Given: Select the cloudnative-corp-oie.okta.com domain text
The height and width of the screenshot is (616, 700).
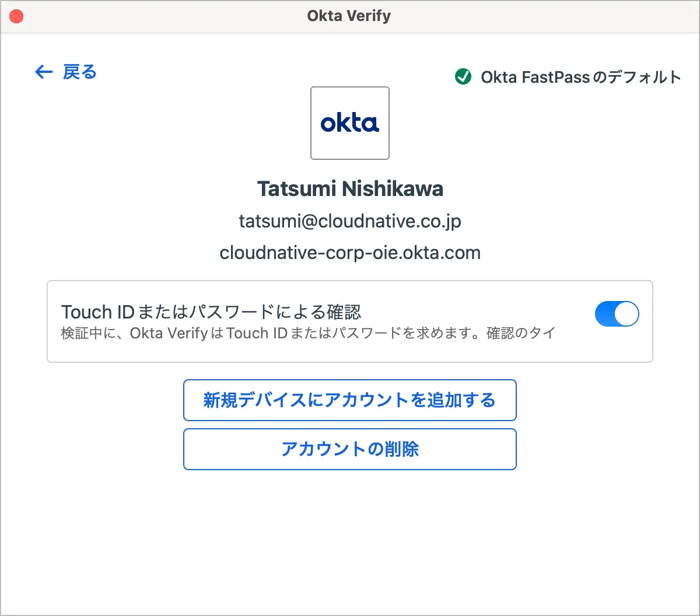Looking at the screenshot, I should [x=350, y=253].
